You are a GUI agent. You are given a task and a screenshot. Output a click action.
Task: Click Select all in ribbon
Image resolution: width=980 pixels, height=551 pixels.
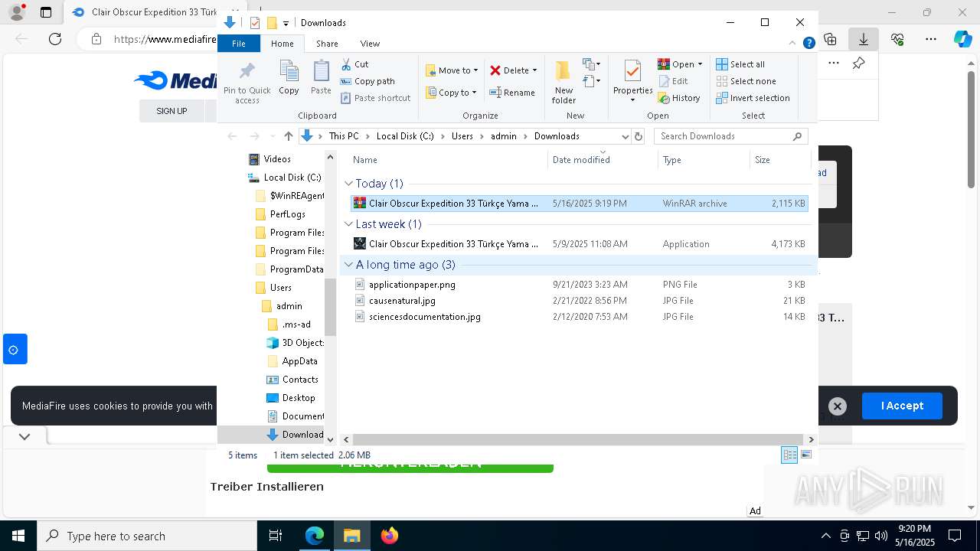click(x=740, y=64)
